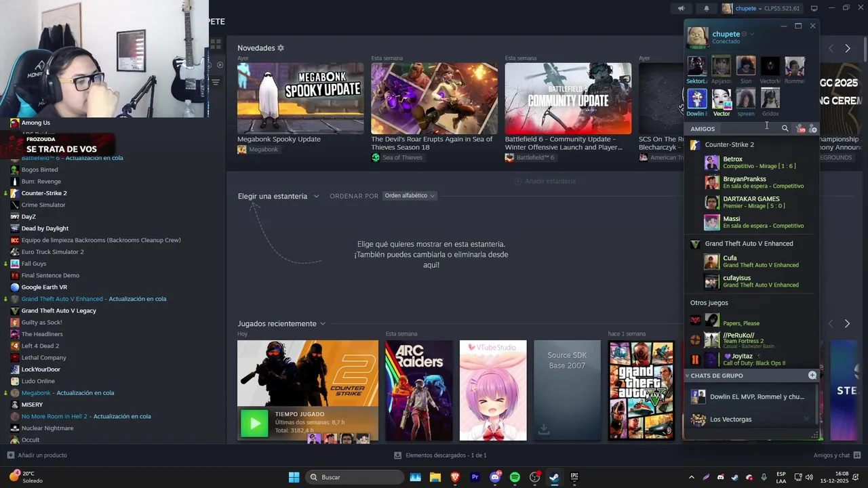The height and width of the screenshot is (488, 868).
Task: Click the Amigos y chat label
Action: (x=831, y=455)
